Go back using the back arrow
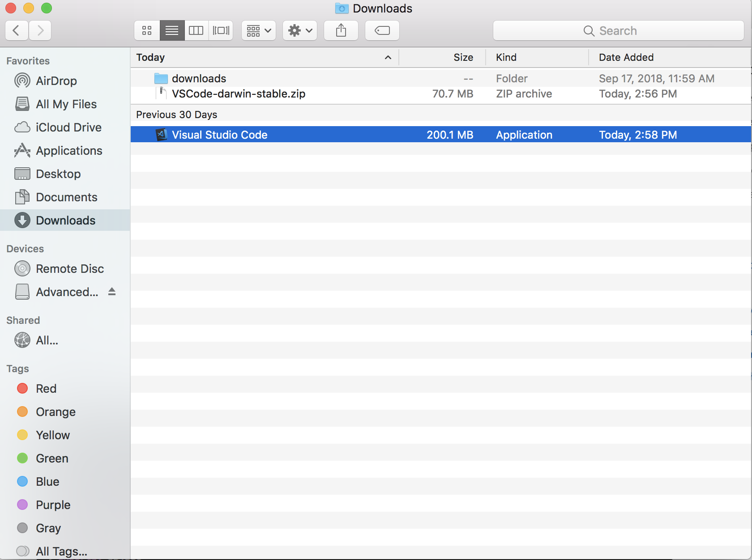Image resolution: width=752 pixels, height=560 pixels. pyautogui.click(x=17, y=30)
